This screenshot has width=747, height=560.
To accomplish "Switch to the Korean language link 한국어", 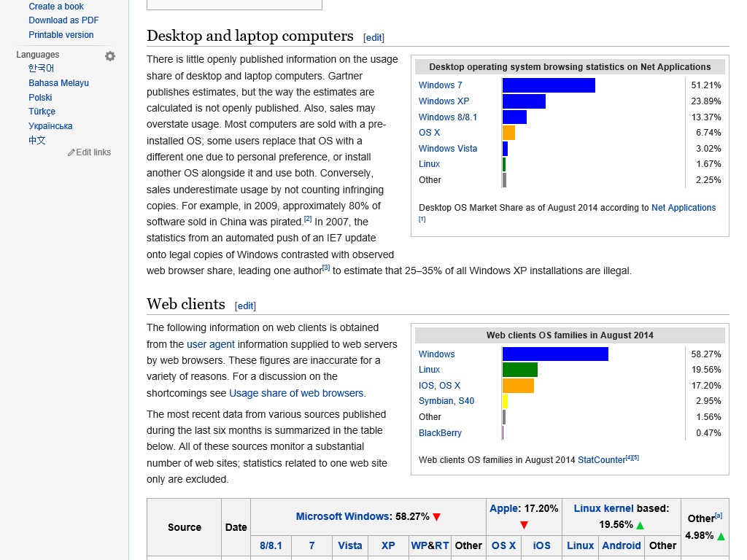I will (x=41, y=68).
